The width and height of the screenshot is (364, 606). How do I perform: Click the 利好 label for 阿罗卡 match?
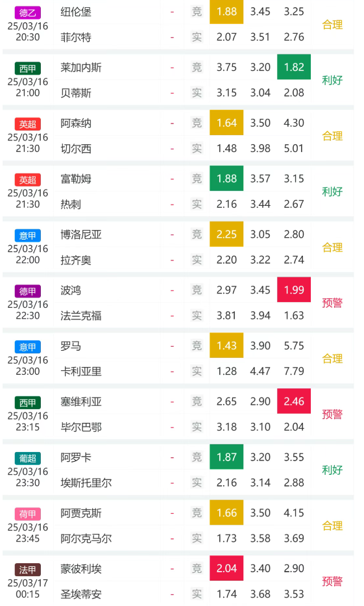(x=332, y=470)
